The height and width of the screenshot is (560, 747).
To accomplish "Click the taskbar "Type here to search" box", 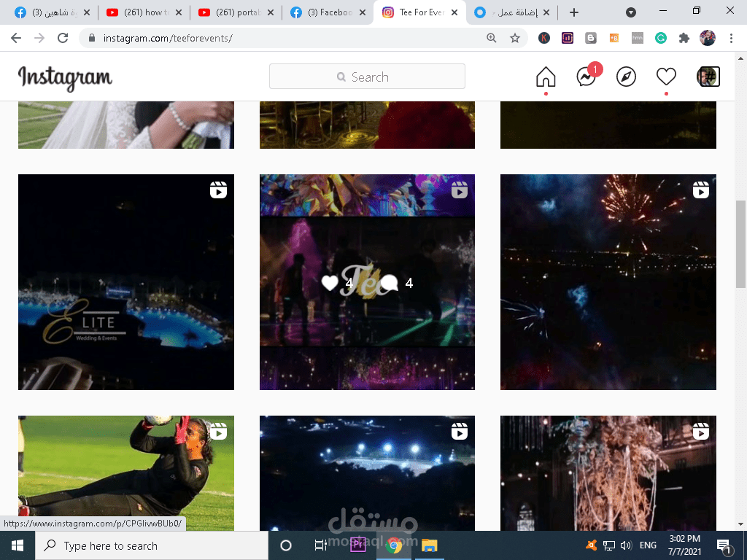I will pos(152,545).
